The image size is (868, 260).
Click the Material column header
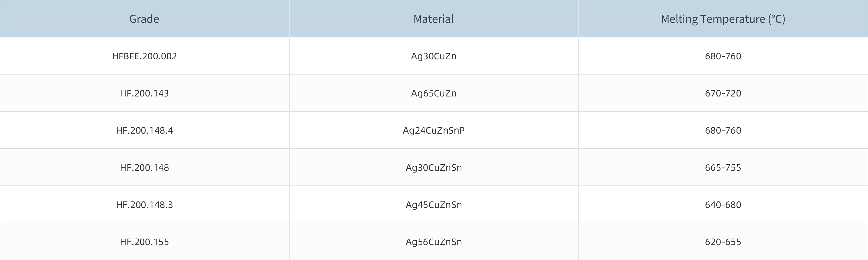coord(434,19)
